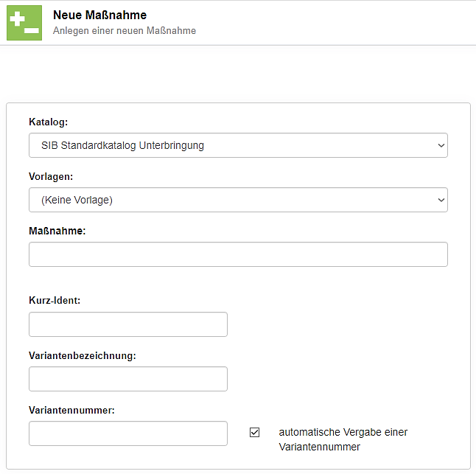Screen dimensions: 476x474
Task: Click the 'Katalog:' field label
Action: point(48,122)
